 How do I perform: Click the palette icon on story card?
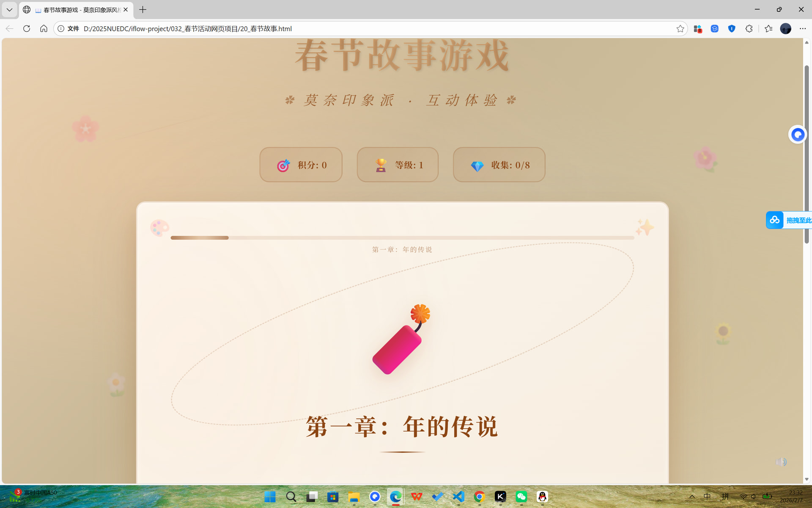[159, 228]
